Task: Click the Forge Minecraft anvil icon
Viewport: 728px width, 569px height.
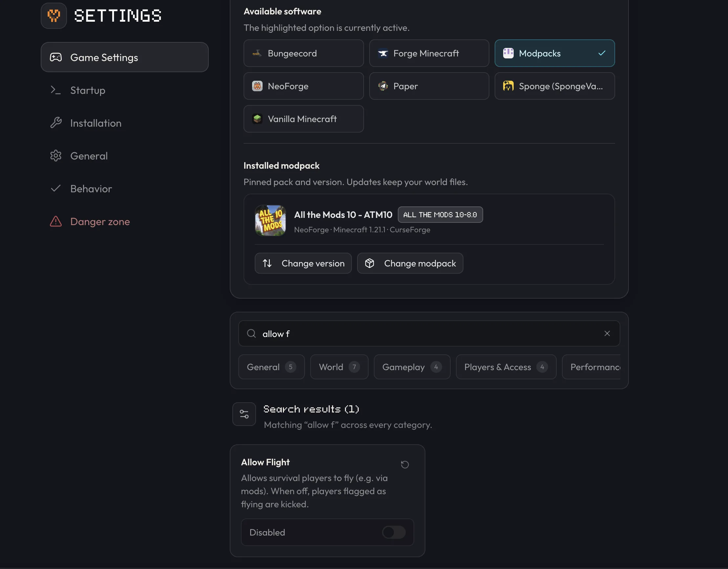Action: point(383,53)
